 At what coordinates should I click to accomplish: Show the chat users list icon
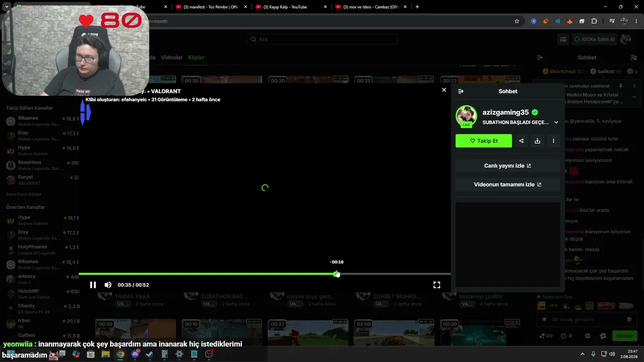[634, 57]
